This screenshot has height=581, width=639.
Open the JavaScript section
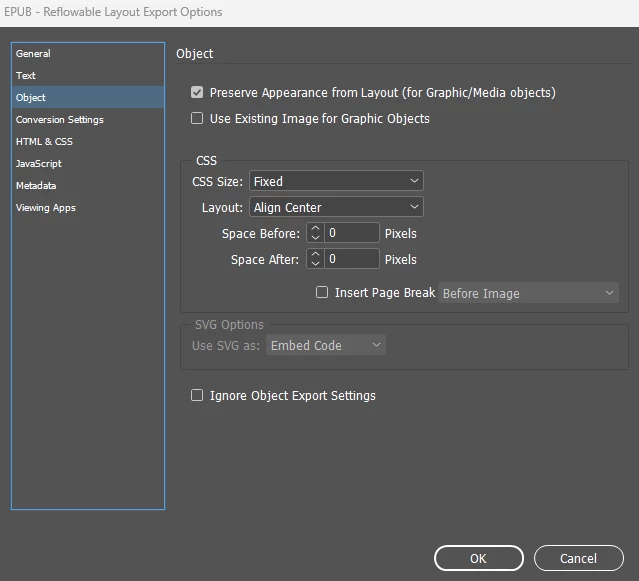click(88, 163)
